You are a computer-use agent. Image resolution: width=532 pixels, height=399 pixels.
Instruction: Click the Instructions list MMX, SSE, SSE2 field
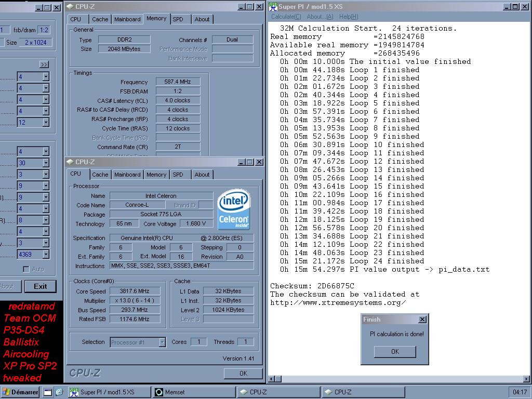point(181,265)
